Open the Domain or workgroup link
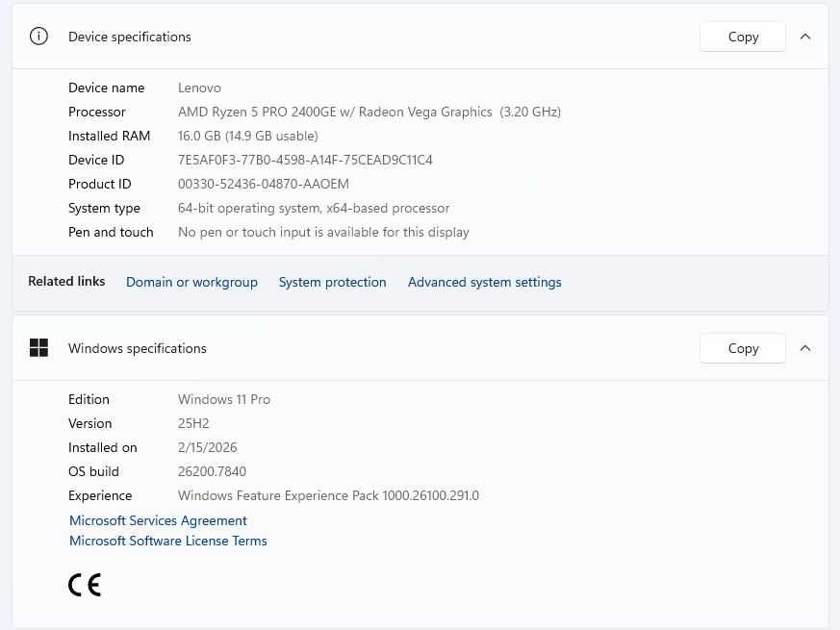Image resolution: width=840 pixels, height=630 pixels. [191, 282]
